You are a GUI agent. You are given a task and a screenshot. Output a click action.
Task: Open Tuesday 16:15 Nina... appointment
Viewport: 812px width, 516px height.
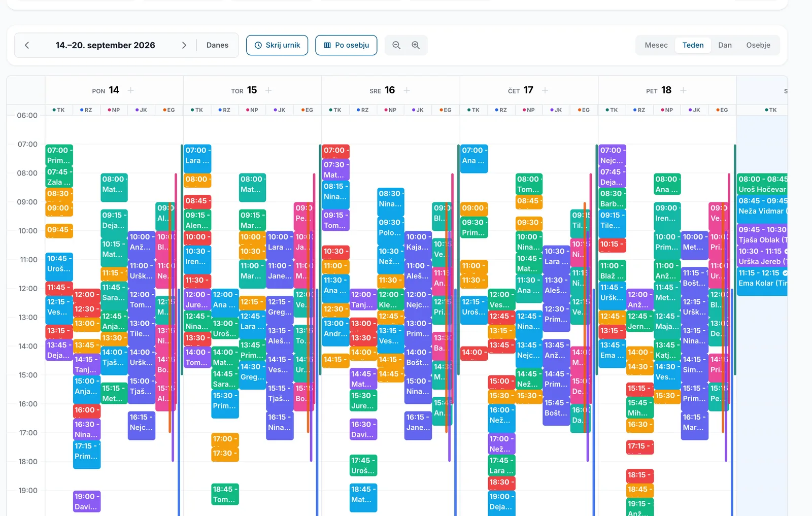[280, 426]
